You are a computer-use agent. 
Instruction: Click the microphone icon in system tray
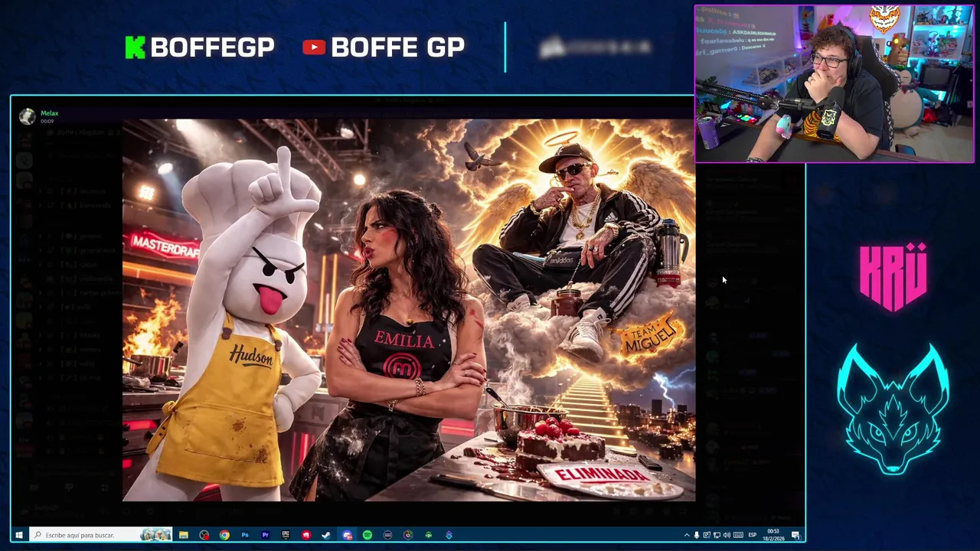[697, 535]
